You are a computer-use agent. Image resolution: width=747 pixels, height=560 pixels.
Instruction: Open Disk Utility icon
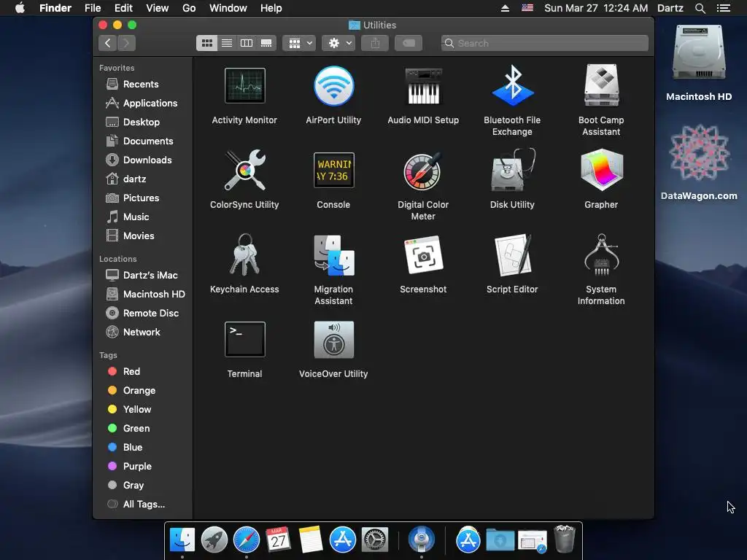(512, 170)
